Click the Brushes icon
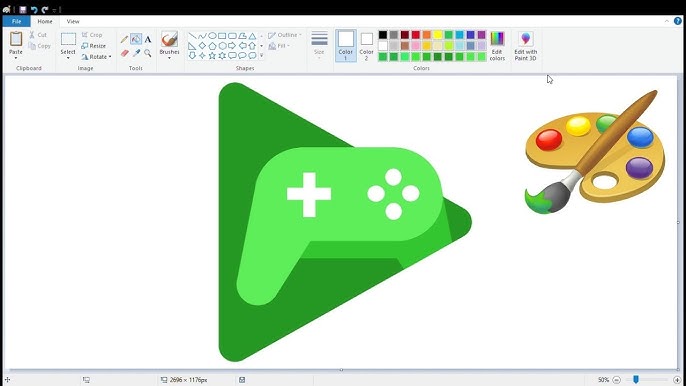686x386 pixels. point(169,39)
